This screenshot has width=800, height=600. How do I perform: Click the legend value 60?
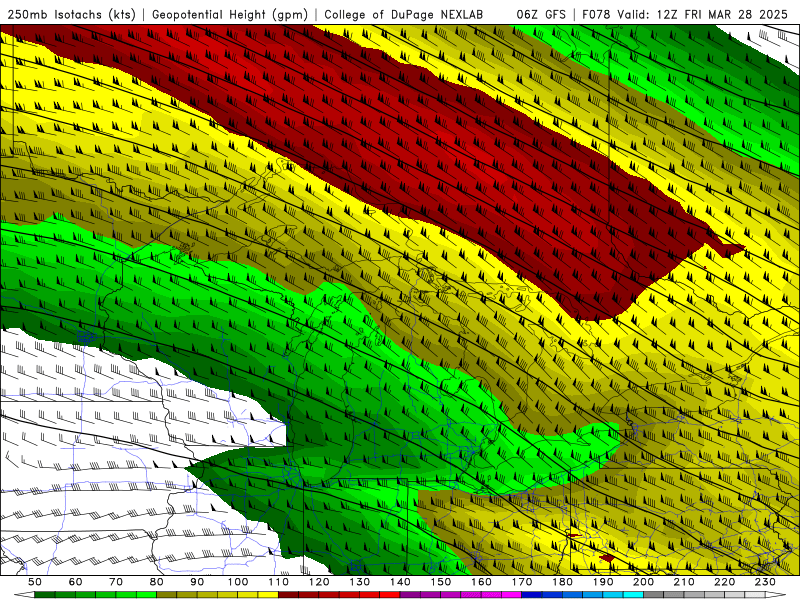click(x=75, y=582)
